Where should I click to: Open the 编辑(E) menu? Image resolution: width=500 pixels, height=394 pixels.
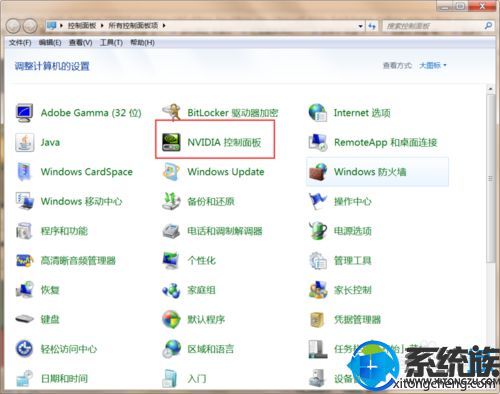click(50, 43)
